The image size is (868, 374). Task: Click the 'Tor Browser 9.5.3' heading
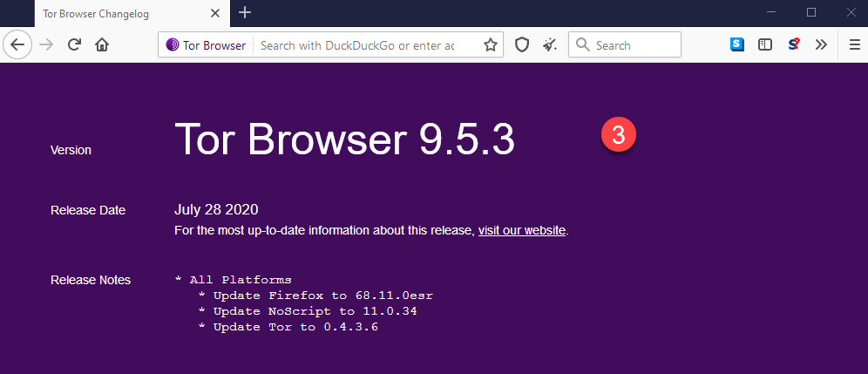tap(345, 139)
